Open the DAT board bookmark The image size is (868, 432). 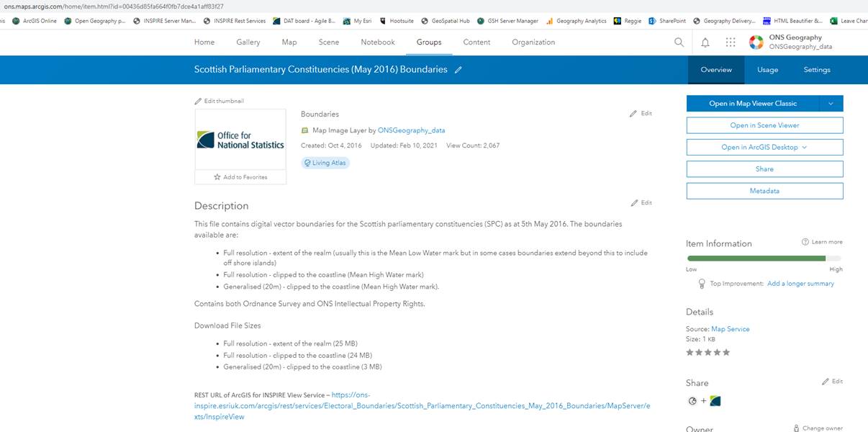click(x=305, y=21)
